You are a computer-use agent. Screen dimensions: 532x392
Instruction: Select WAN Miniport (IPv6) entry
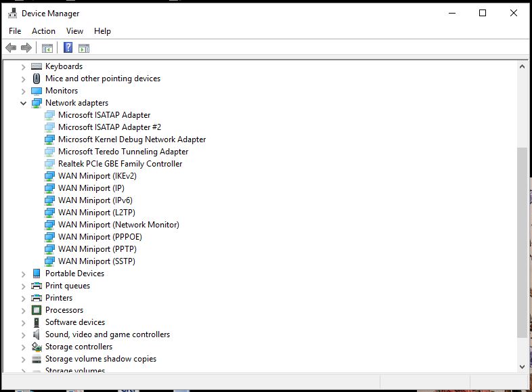[95, 200]
